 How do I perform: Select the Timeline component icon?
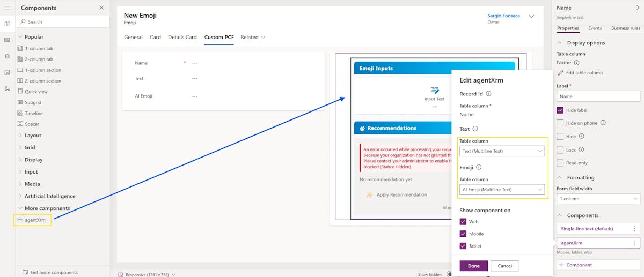pyautogui.click(x=20, y=113)
